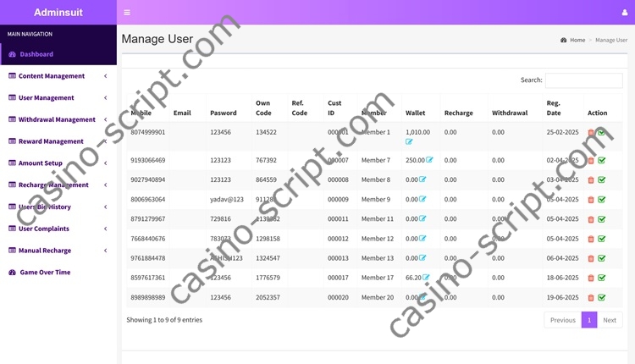Delete Member 20 via trash icon
Viewport: 635px width, 364px height.
pyautogui.click(x=591, y=298)
